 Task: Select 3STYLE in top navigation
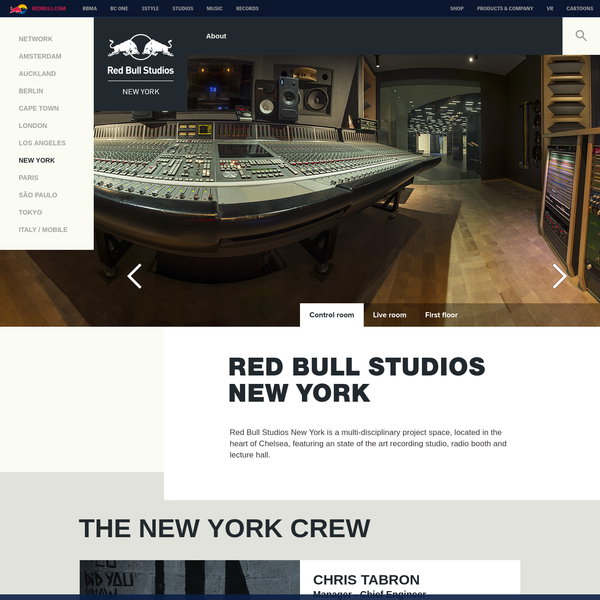click(x=150, y=8)
